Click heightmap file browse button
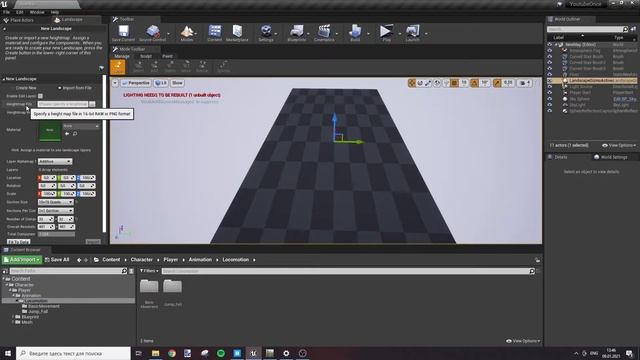 click(92, 104)
